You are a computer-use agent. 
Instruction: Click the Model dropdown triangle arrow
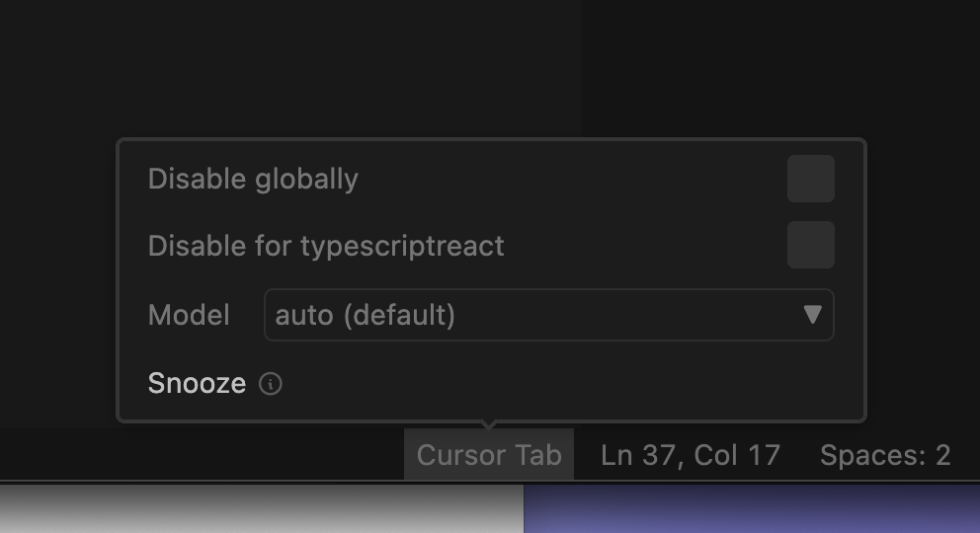click(x=812, y=315)
